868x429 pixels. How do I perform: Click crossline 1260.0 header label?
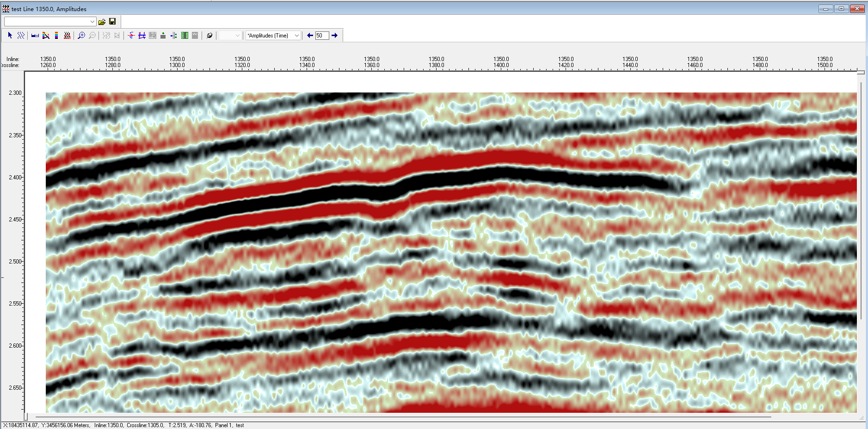coord(48,65)
